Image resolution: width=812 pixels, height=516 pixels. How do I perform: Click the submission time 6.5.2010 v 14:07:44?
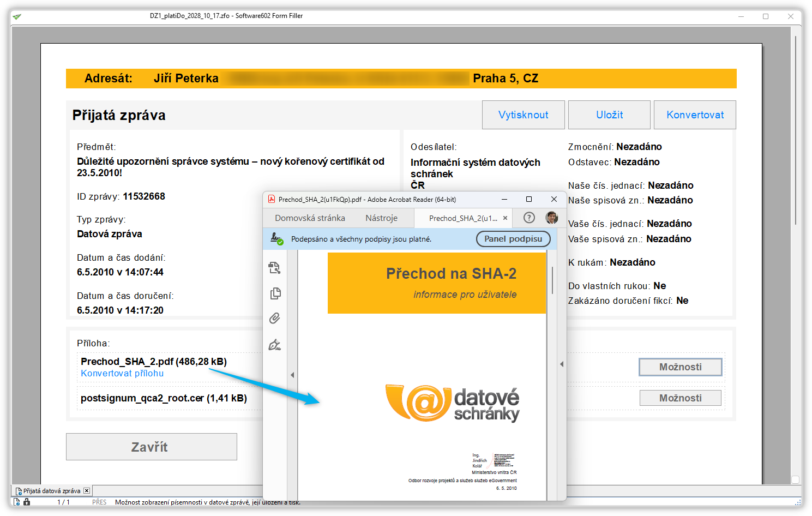tap(120, 272)
